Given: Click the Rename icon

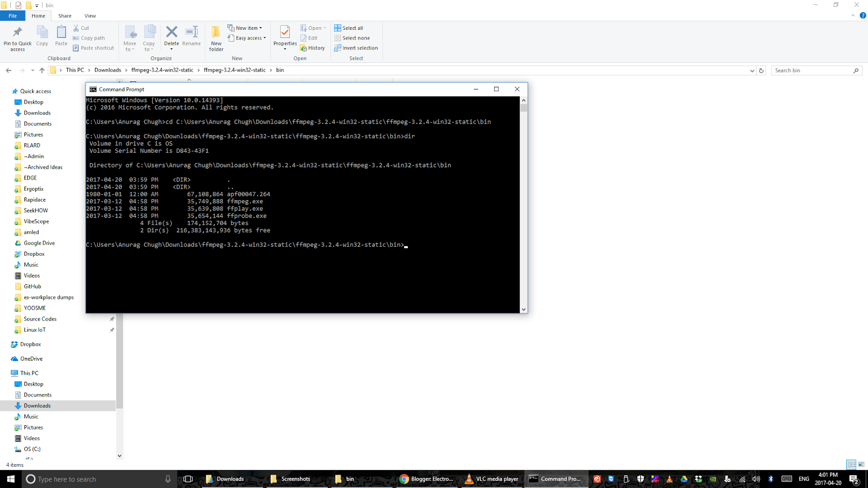Looking at the screenshot, I should (x=192, y=32).
